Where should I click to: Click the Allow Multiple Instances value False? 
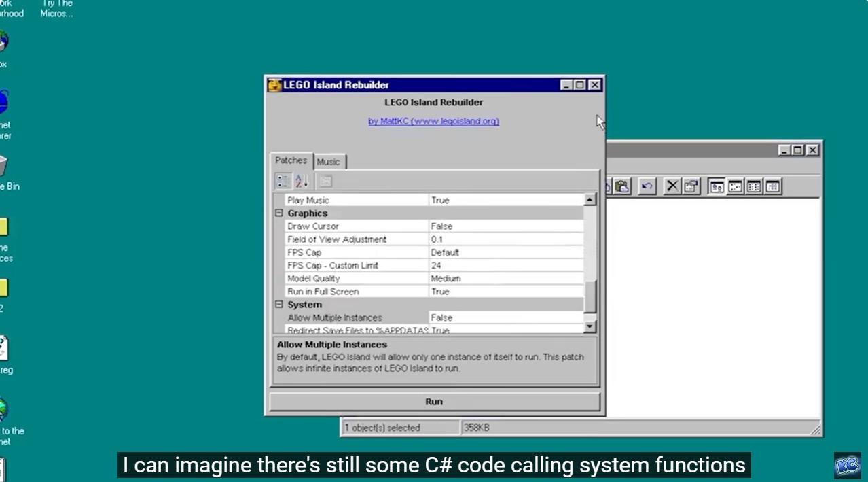[441, 317]
